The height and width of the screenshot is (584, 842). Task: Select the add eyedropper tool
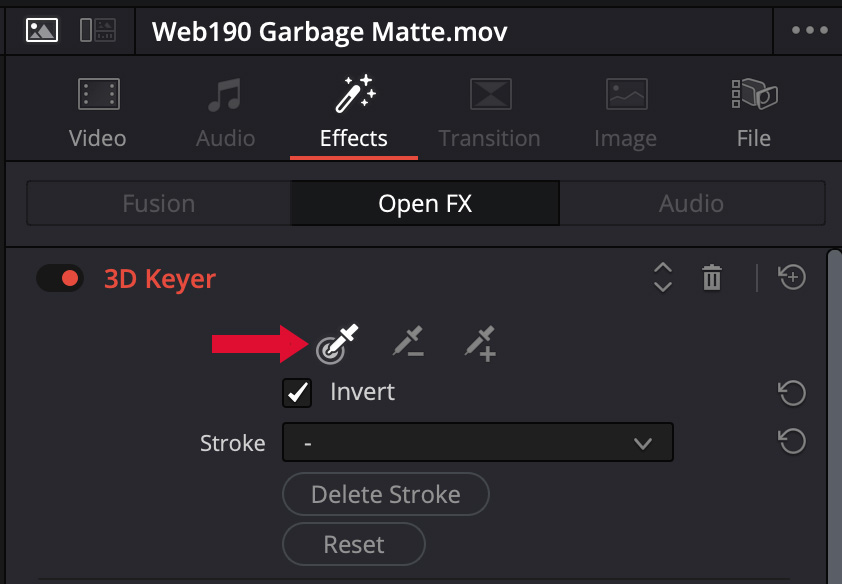(x=481, y=343)
